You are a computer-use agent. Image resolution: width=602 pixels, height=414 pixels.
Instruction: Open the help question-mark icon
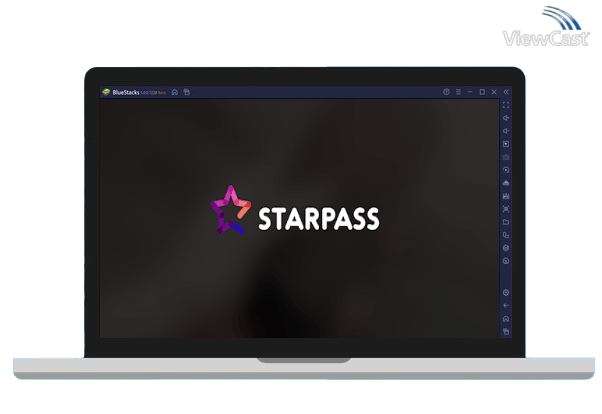(x=446, y=92)
